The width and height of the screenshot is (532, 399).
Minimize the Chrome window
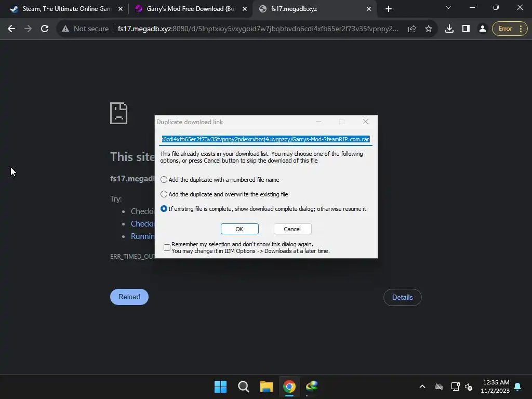[x=472, y=7]
